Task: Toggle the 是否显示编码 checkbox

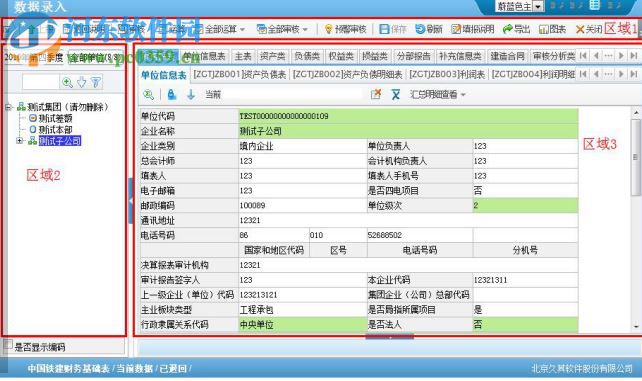Action: click(x=8, y=345)
